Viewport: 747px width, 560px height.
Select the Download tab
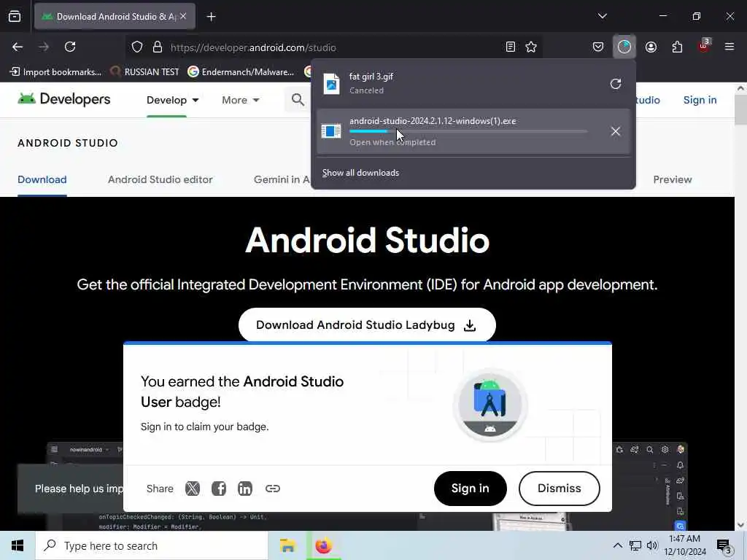(x=42, y=179)
